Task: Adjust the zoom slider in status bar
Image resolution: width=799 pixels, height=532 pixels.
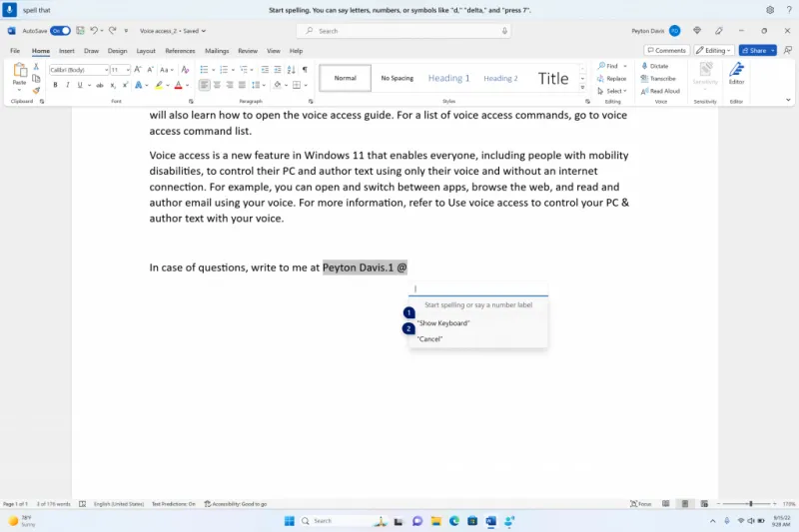Action: (x=751, y=504)
